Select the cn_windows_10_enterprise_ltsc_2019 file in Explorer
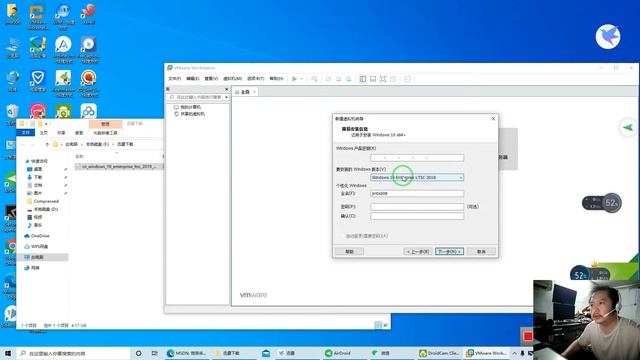This screenshot has width=640, height=360. pyautogui.click(x=118, y=167)
